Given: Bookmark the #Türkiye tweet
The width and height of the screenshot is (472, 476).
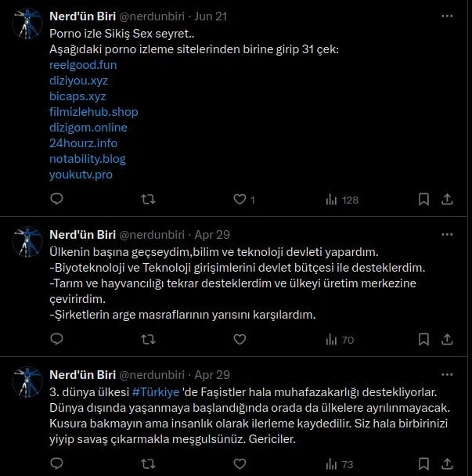Looking at the screenshot, I should (423, 463).
